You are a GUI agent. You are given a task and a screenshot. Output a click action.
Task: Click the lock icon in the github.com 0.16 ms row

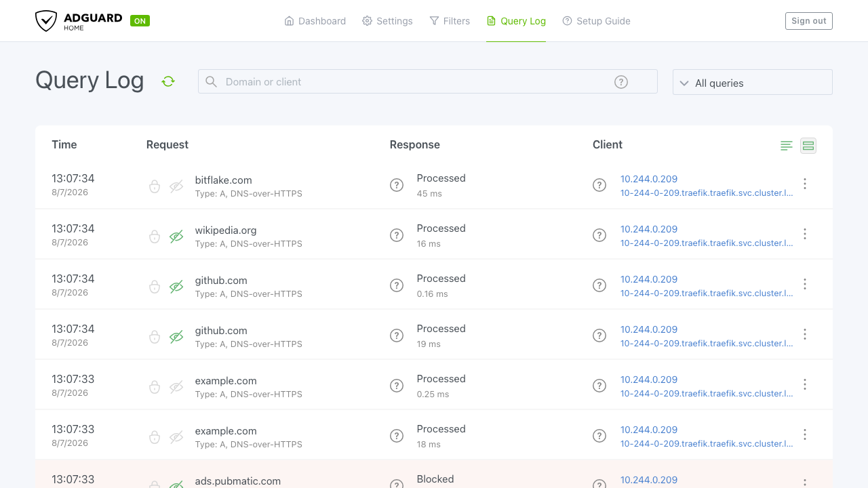pos(155,287)
